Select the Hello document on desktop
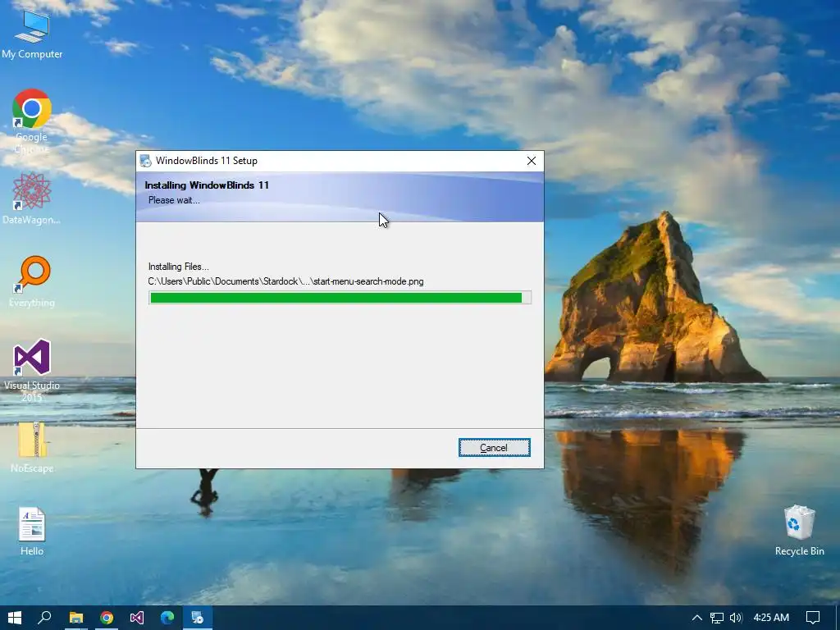The height and width of the screenshot is (630, 840). click(32, 531)
